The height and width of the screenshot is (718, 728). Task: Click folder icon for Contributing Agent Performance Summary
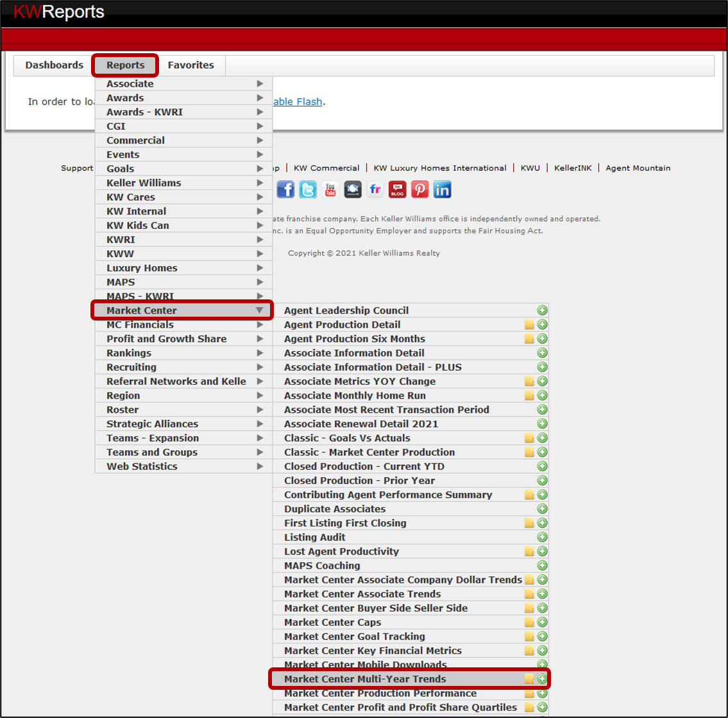click(x=529, y=495)
